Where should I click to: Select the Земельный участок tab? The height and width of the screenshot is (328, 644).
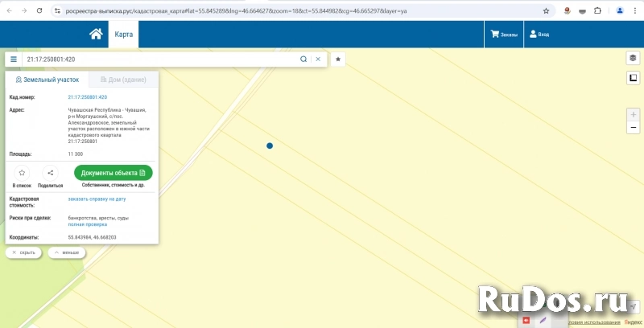pyautogui.click(x=47, y=80)
